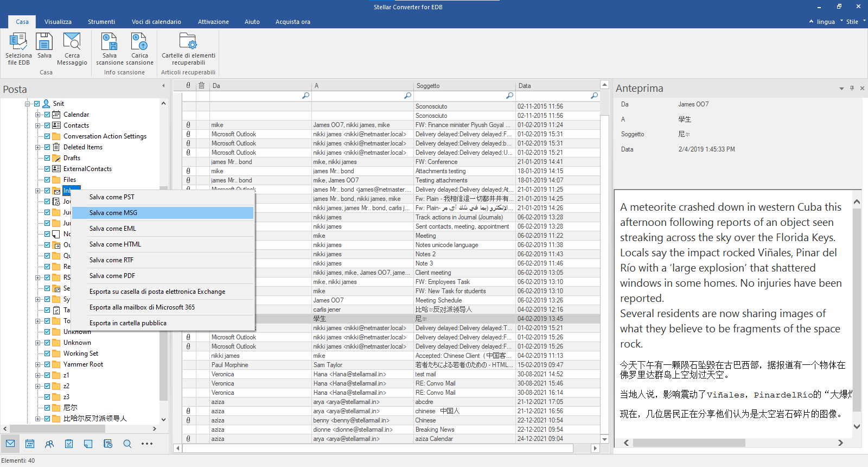Pin the Anteprima panel
Screen dimensions: 868x467
click(x=852, y=88)
